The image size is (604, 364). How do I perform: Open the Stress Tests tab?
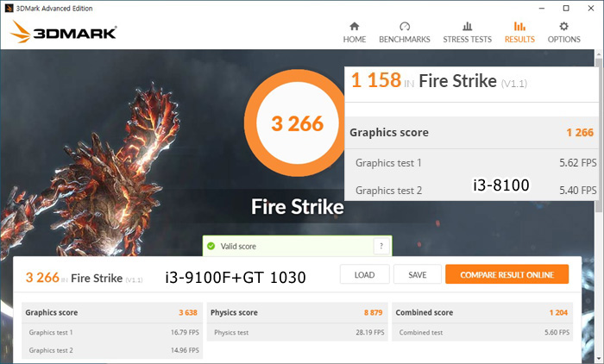[x=468, y=33]
